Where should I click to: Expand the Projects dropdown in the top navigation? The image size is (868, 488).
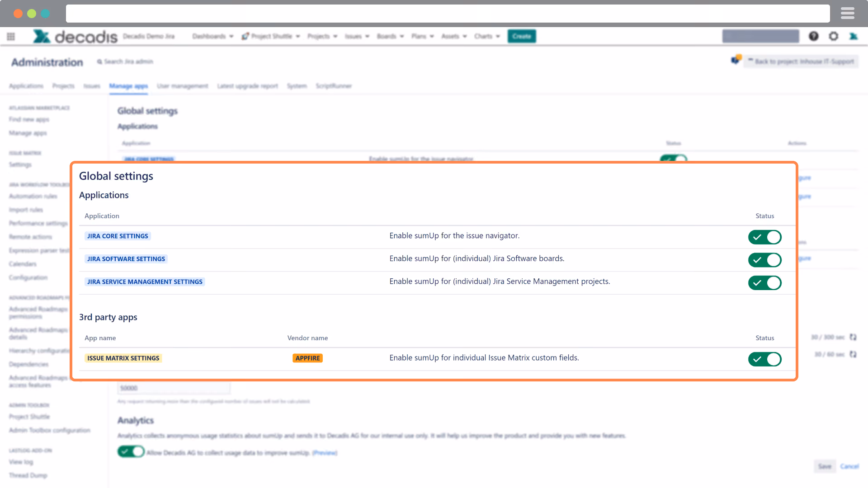(322, 36)
